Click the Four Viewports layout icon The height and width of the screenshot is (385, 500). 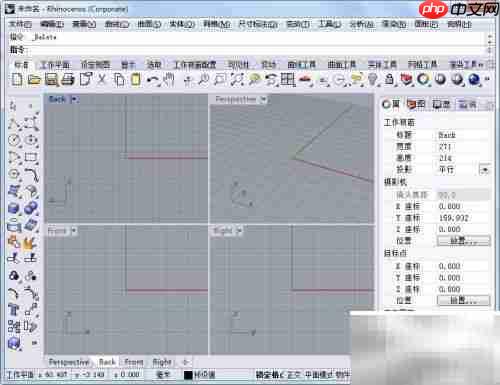point(287,80)
